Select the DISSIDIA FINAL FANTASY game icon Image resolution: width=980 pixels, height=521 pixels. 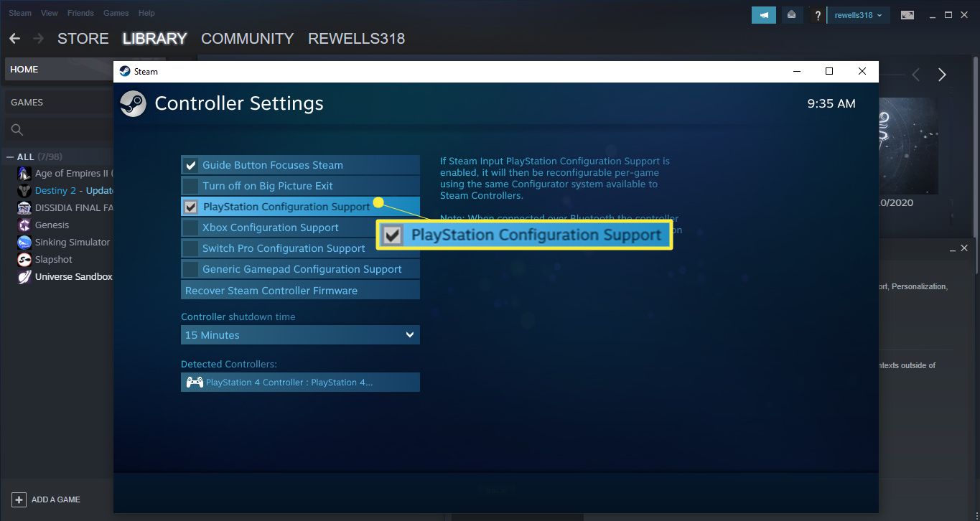(x=24, y=207)
